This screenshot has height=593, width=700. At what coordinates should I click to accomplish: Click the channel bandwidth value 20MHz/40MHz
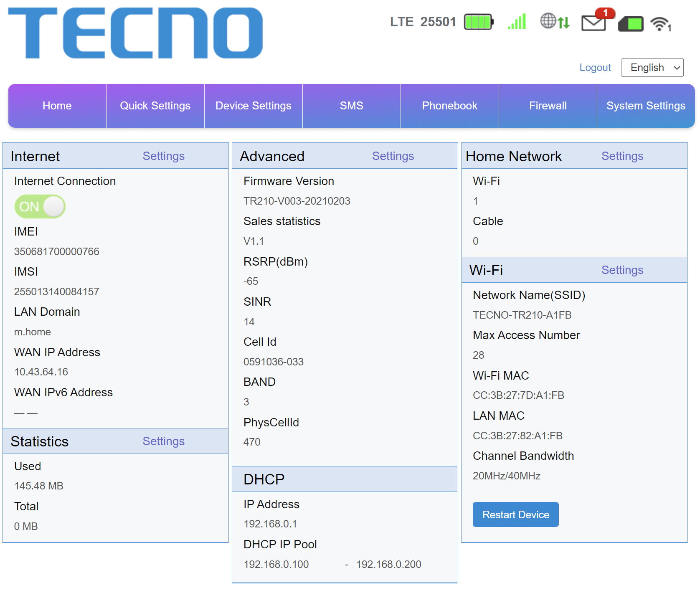(x=507, y=476)
